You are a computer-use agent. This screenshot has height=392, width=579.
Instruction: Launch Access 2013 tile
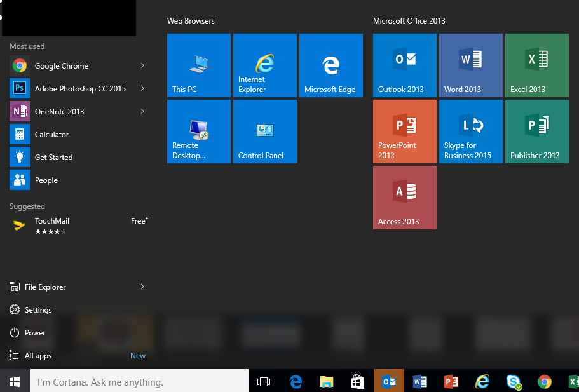(405, 198)
